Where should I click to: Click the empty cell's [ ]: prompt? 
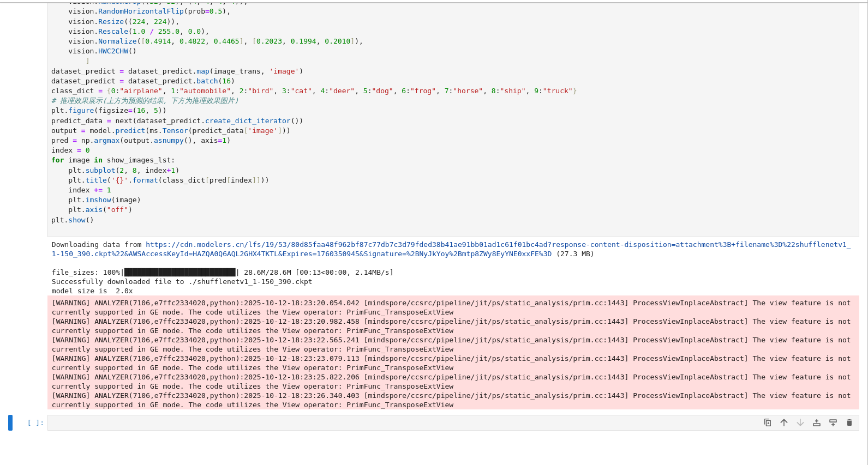pyautogui.click(x=35, y=422)
